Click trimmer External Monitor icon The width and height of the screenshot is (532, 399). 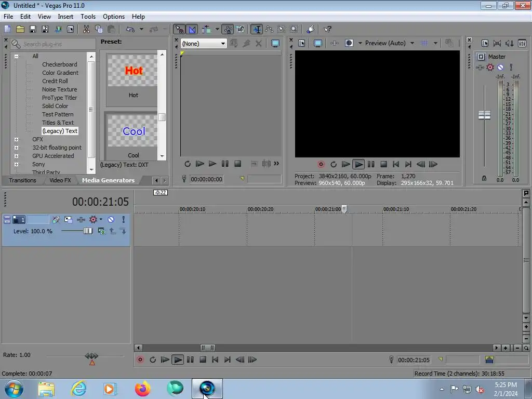275,43
